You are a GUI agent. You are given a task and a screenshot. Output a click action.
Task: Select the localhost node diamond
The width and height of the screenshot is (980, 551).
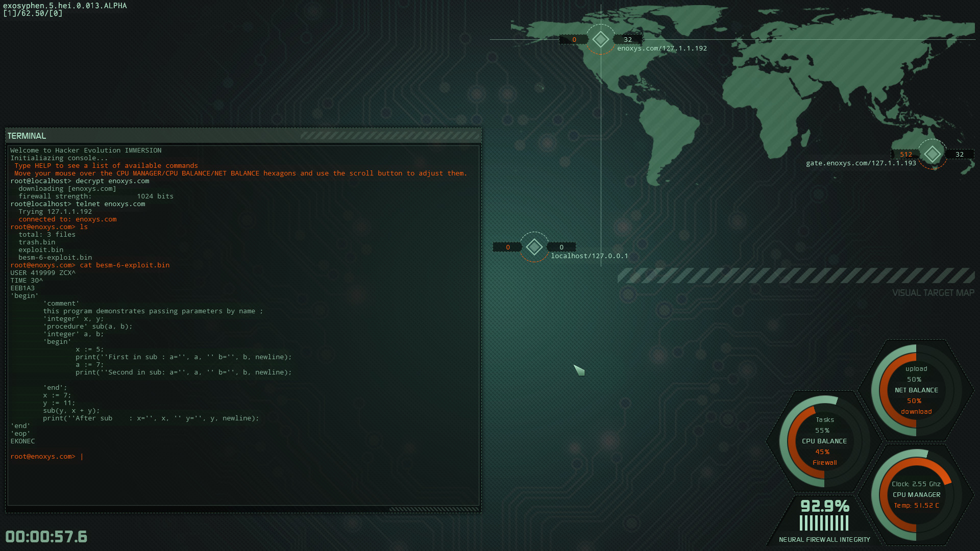coord(534,247)
